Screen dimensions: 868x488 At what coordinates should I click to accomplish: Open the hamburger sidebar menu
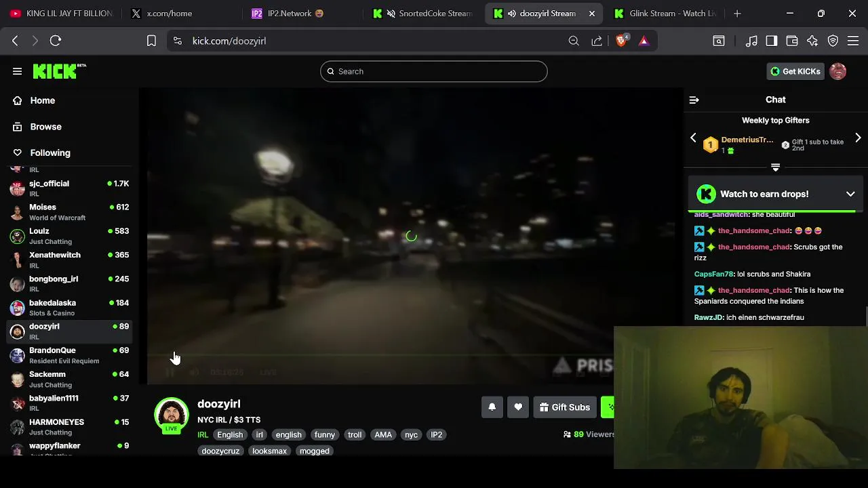coord(17,71)
